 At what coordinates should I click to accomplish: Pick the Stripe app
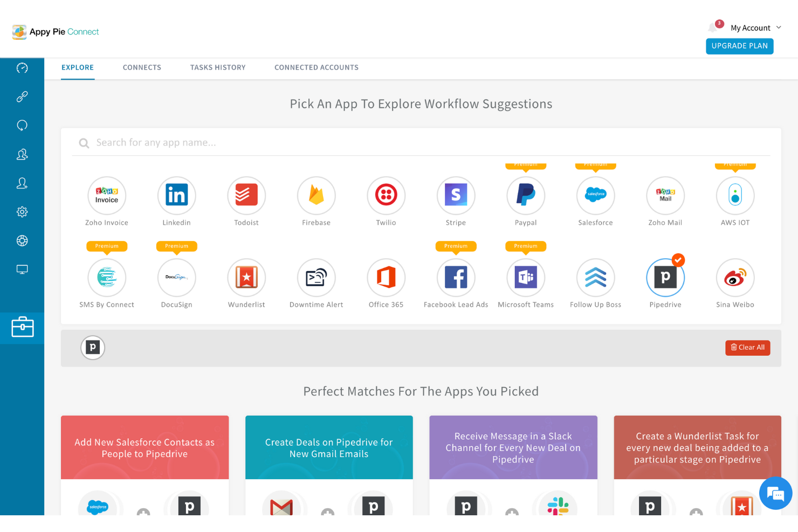(456, 196)
